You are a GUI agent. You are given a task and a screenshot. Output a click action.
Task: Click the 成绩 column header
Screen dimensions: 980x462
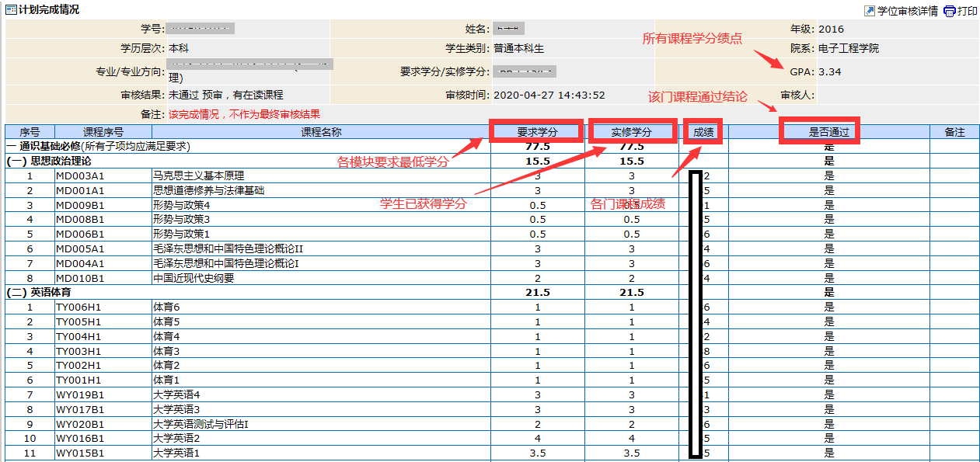click(704, 132)
